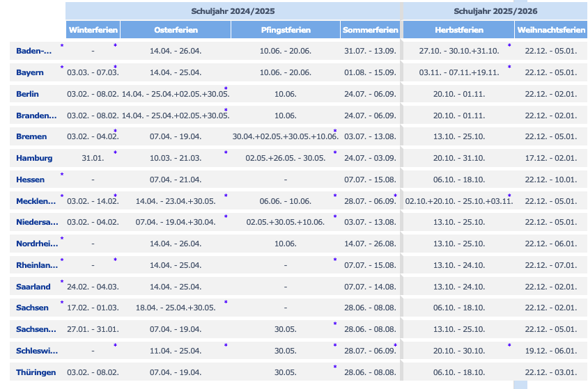This screenshot has height=389, width=588.
Task: Select Berlin Osterferien 14.04. - 25.04.+02.05.+30.05.
Action: (176, 94)
